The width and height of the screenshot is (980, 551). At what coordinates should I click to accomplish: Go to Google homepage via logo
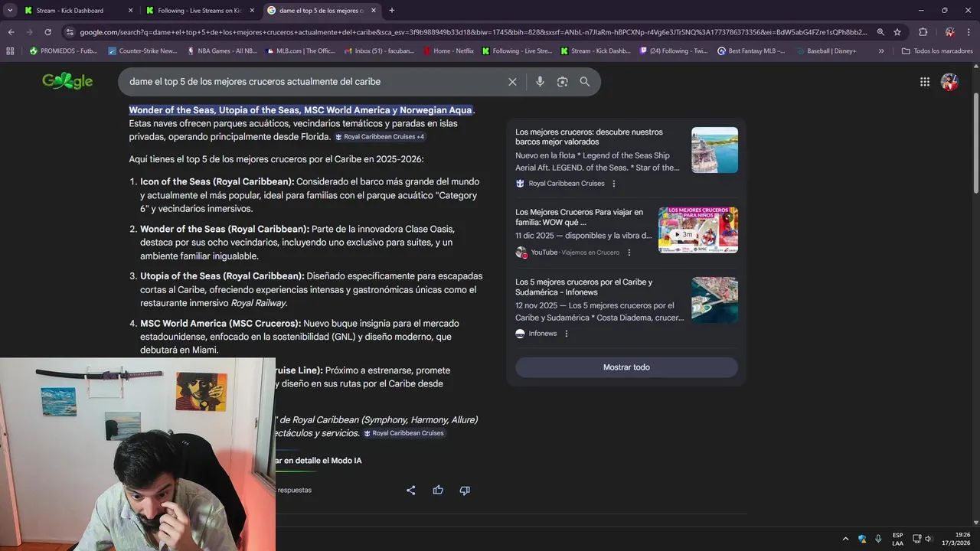pos(67,81)
